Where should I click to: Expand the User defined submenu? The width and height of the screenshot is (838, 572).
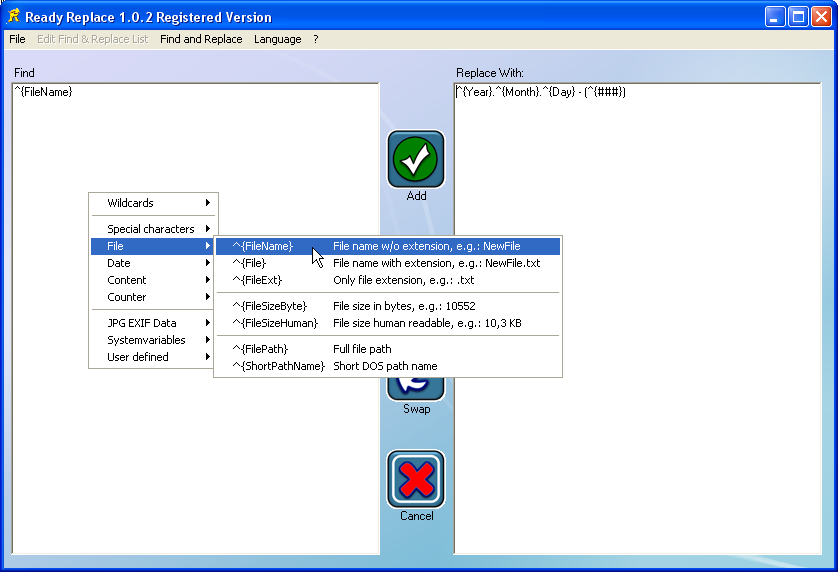(154, 357)
